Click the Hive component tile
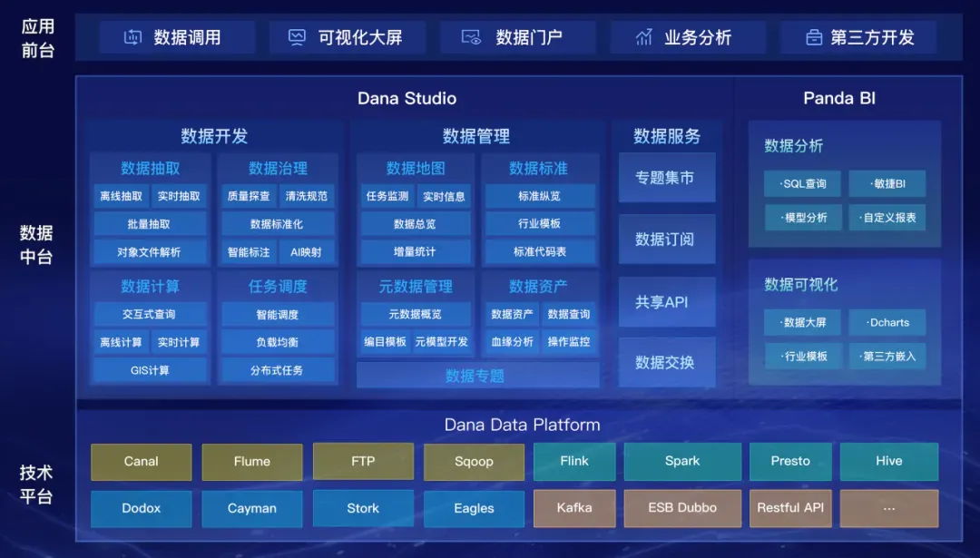This screenshot has height=558, width=980. tap(888, 461)
